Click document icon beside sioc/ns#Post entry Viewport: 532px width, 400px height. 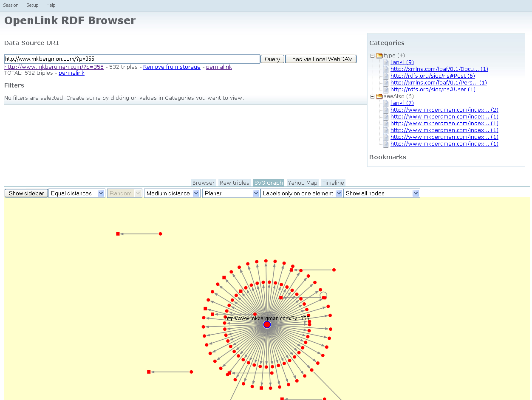click(x=386, y=76)
